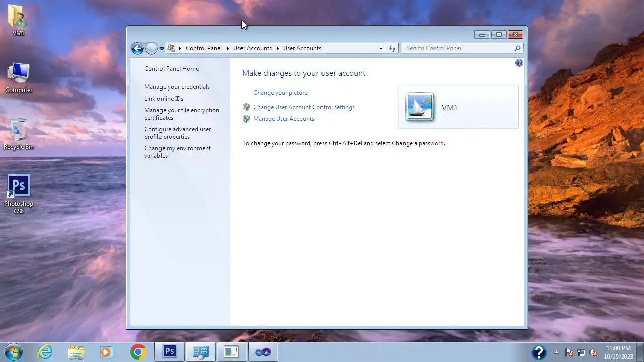The height and width of the screenshot is (362, 644).
Task: Select first User Accounts breadcrumb segment
Action: tap(252, 48)
